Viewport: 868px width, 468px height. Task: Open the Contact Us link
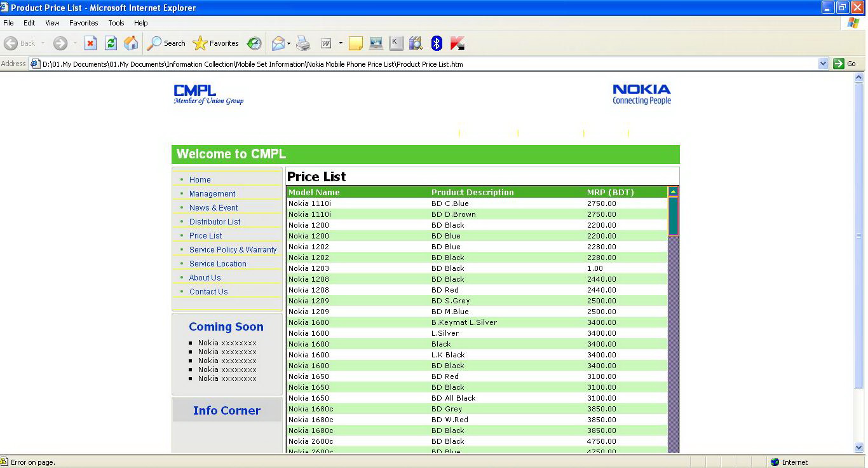coord(208,292)
